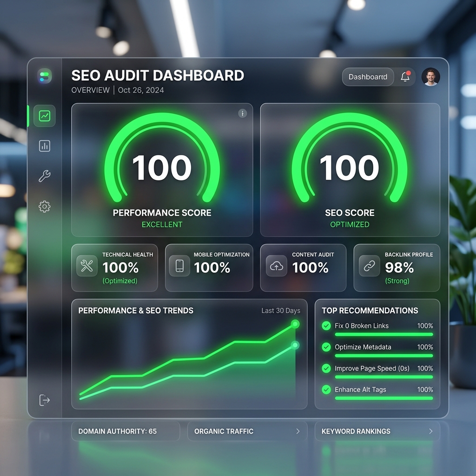476x476 pixels.
Task: Click the Organic Traffic label
Action: coord(224,431)
